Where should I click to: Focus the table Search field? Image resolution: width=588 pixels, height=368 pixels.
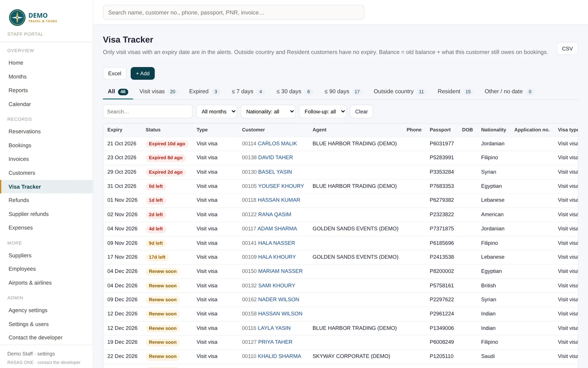pyautogui.click(x=148, y=112)
